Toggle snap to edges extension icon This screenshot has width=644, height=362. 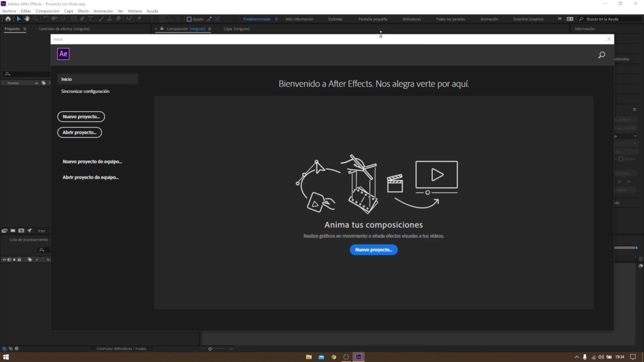(x=209, y=19)
